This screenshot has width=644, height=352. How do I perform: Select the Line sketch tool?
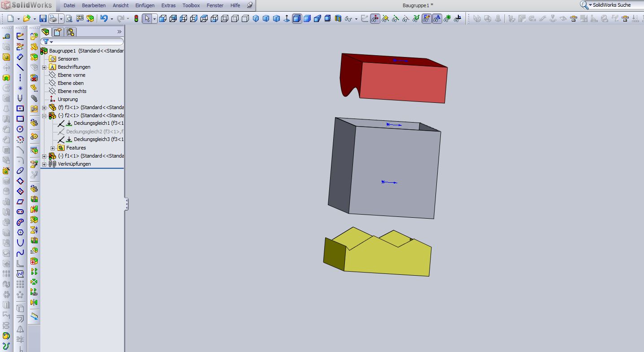pyautogui.click(x=20, y=67)
